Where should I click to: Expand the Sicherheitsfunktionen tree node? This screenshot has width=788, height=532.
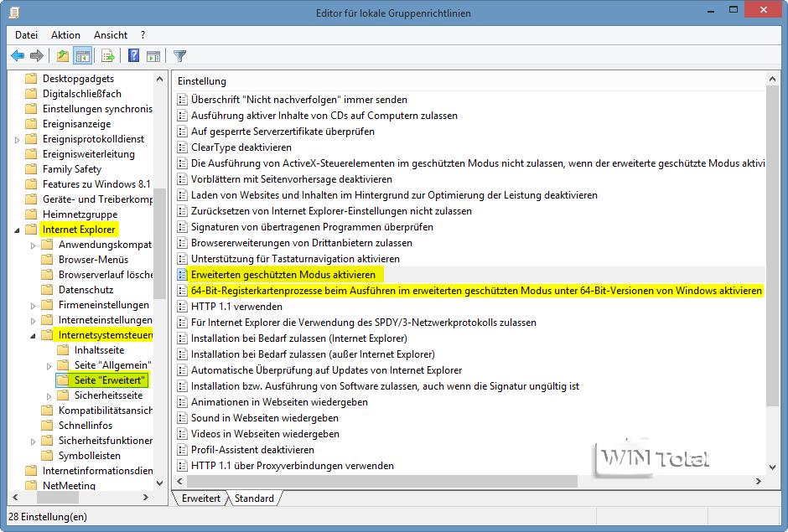(x=34, y=441)
